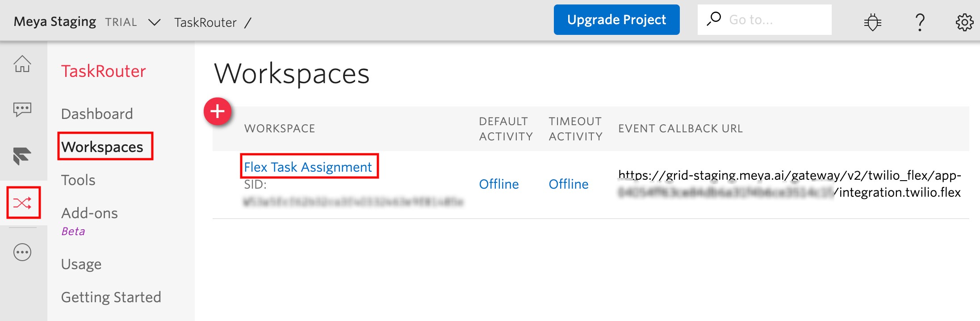Open the All Products ellipsis icon
980x321 pixels.
[x=22, y=252]
